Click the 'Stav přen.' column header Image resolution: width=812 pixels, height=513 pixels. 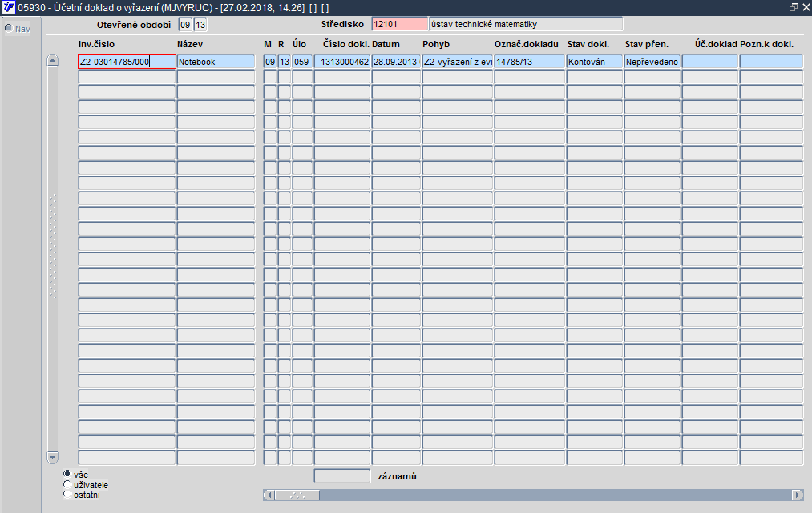click(x=647, y=44)
